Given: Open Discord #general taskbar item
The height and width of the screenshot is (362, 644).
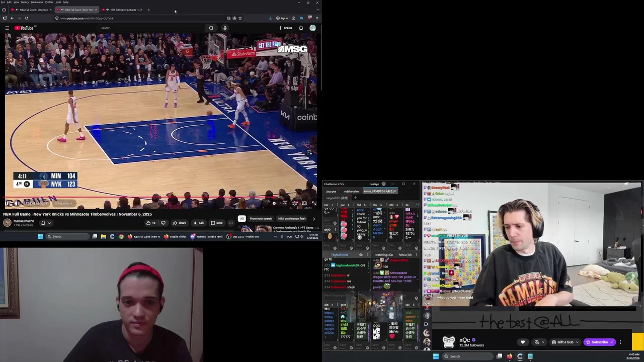Looking at the screenshot, I should (x=207, y=236).
